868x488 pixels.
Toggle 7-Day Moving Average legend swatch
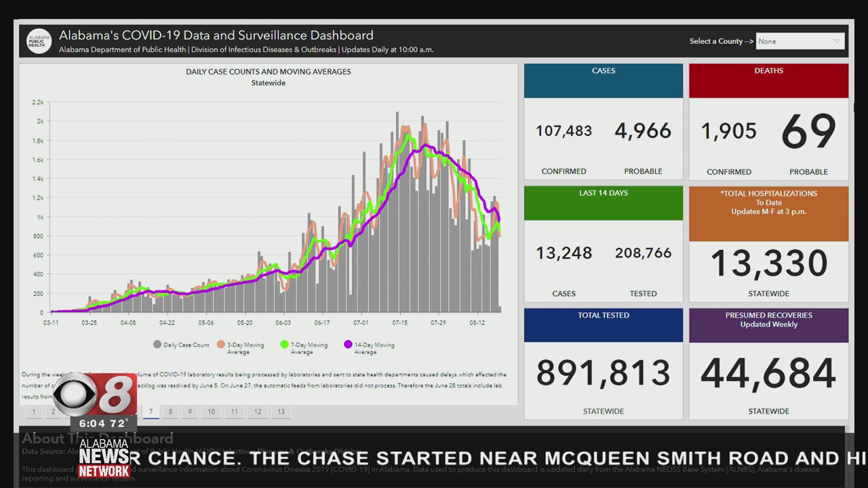pos(285,344)
